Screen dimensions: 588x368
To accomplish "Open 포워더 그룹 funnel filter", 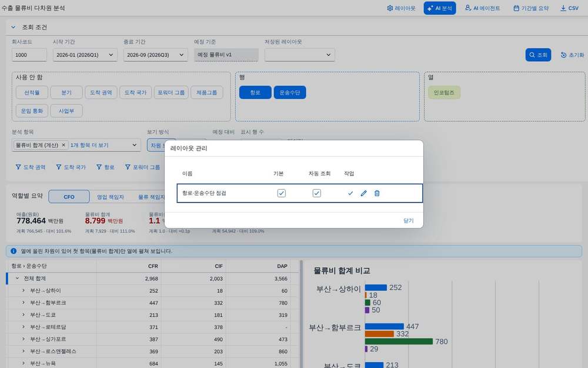I will (142, 167).
